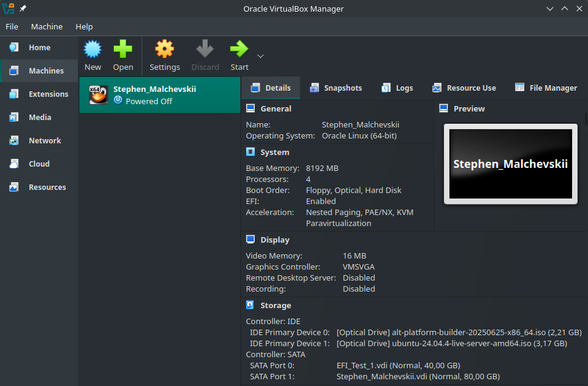The width and height of the screenshot is (588, 386).
Task: Click the VM preview thumbnail
Action: point(510,164)
